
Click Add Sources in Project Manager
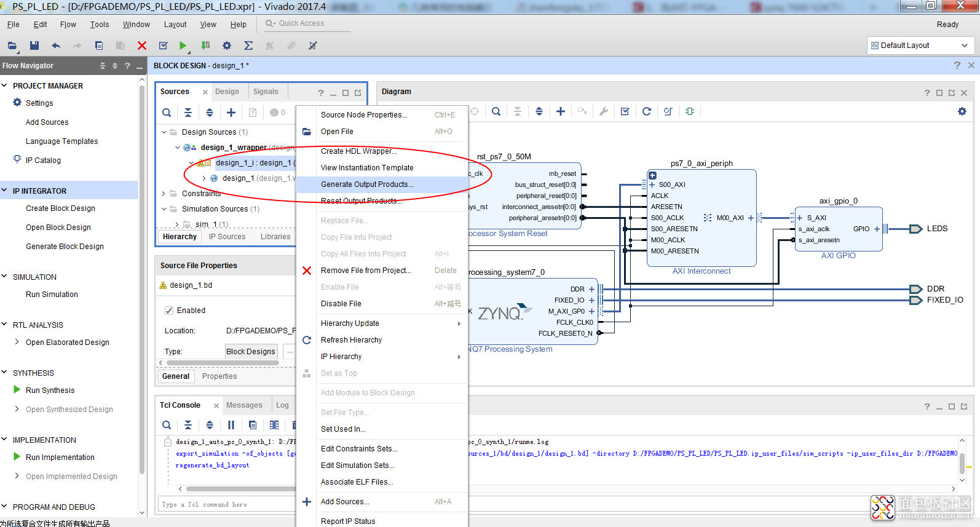point(47,122)
